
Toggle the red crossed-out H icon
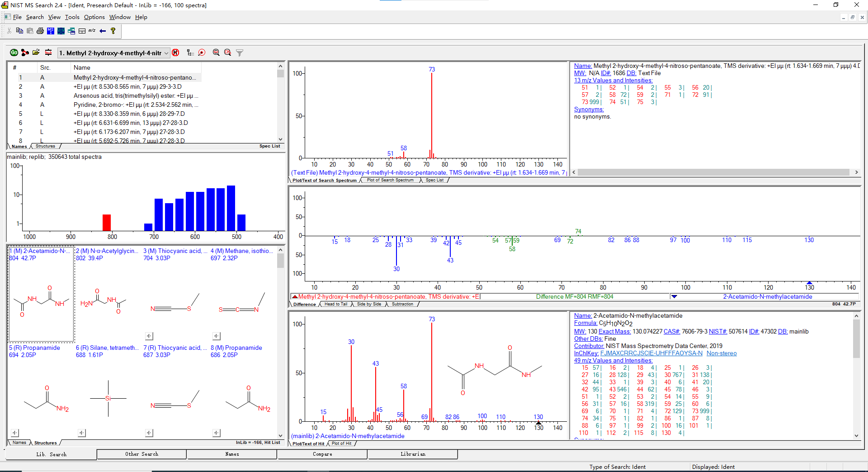(x=175, y=53)
